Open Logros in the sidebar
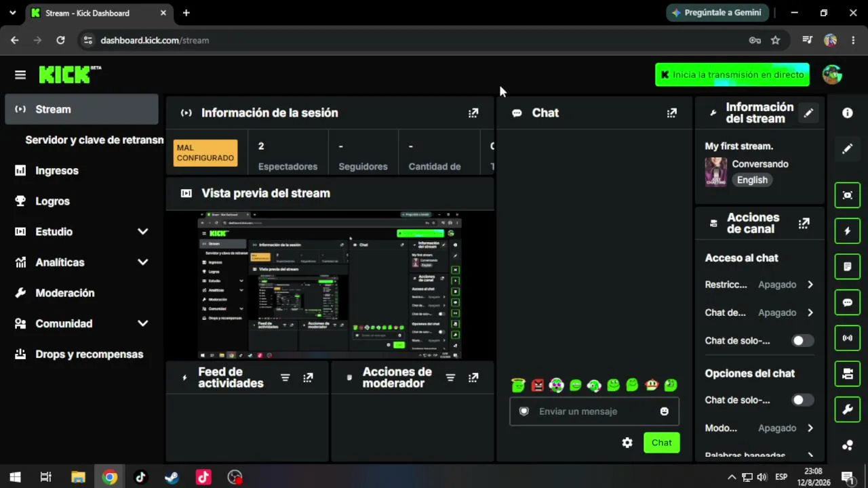 pyautogui.click(x=81, y=201)
